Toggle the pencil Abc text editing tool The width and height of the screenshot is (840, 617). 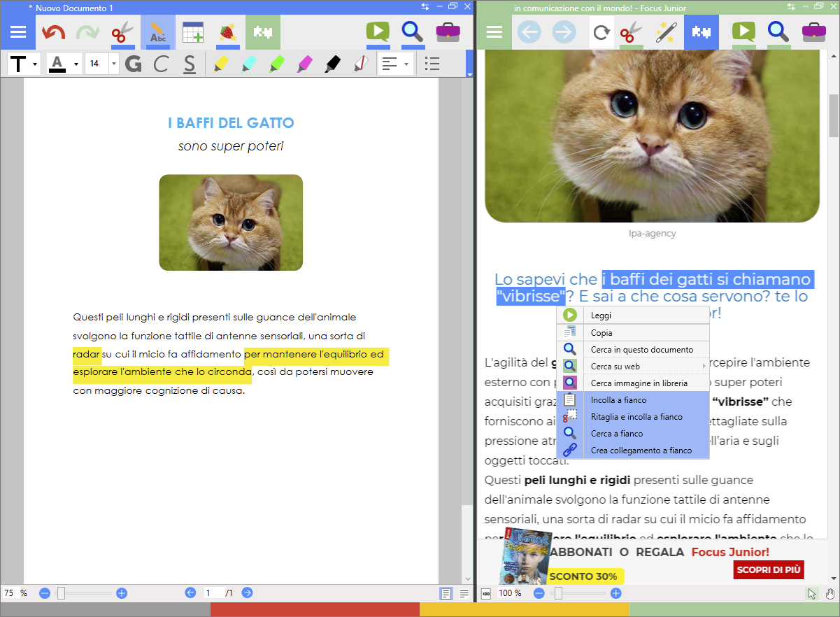(x=158, y=32)
